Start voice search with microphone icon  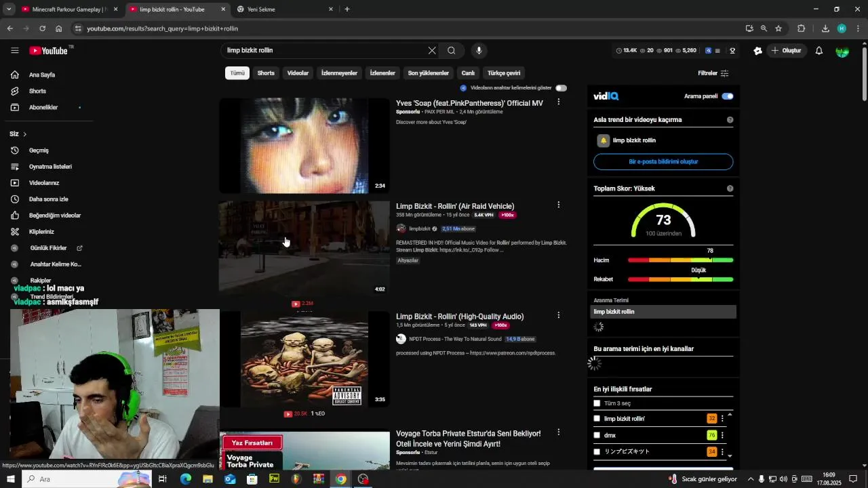tap(479, 50)
